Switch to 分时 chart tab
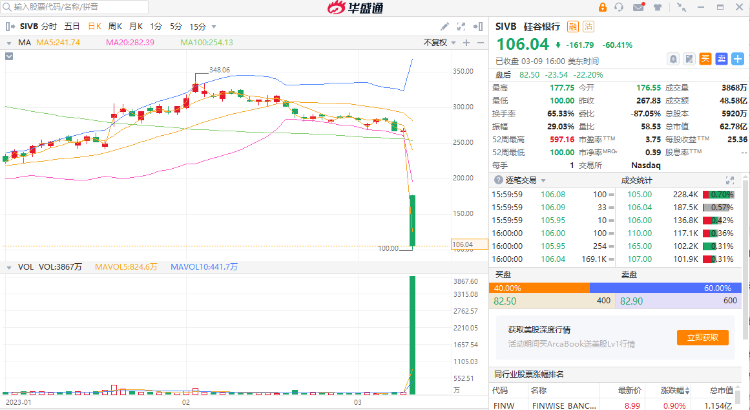 [49, 26]
